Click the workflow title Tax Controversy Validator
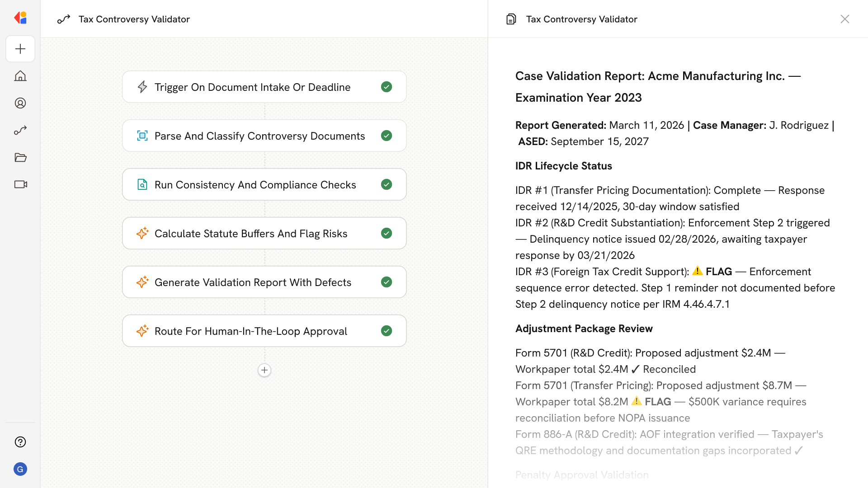This screenshot has width=868, height=488. [x=134, y=19]
